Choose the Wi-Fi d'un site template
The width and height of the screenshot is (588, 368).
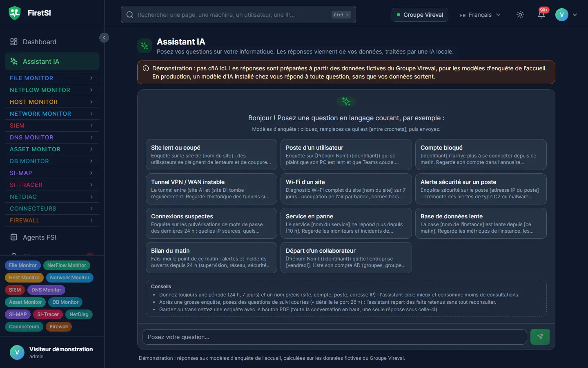pyautogui.click(x=346, y=189)
